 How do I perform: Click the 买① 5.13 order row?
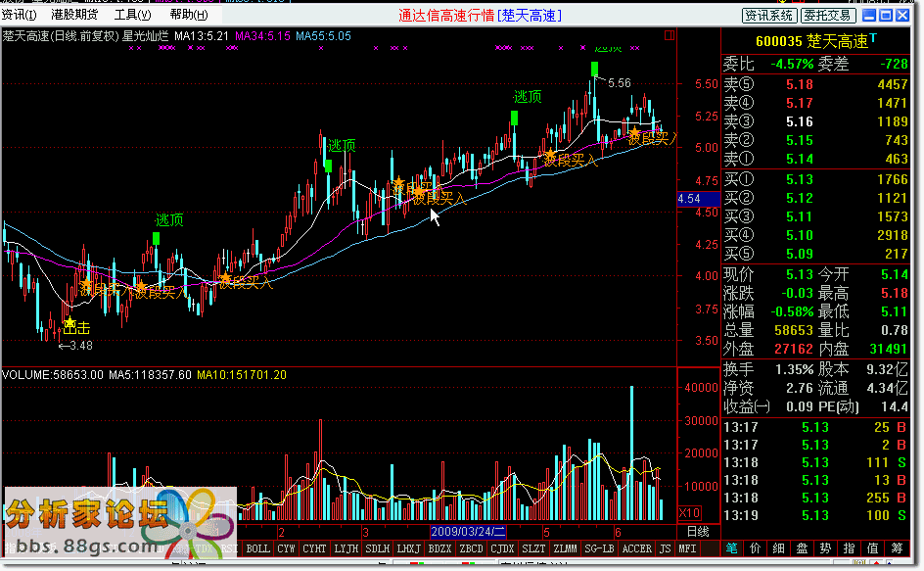coord(815,179)
